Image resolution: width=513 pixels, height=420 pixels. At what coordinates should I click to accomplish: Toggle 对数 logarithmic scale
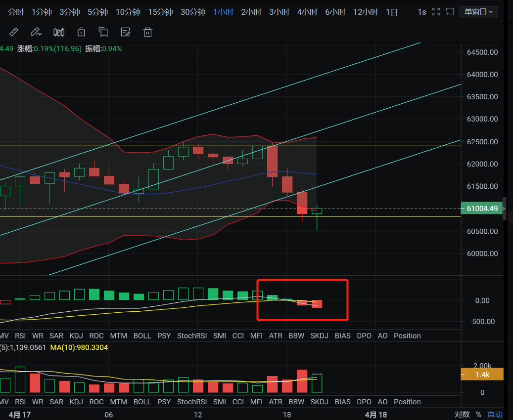[462, 415]
